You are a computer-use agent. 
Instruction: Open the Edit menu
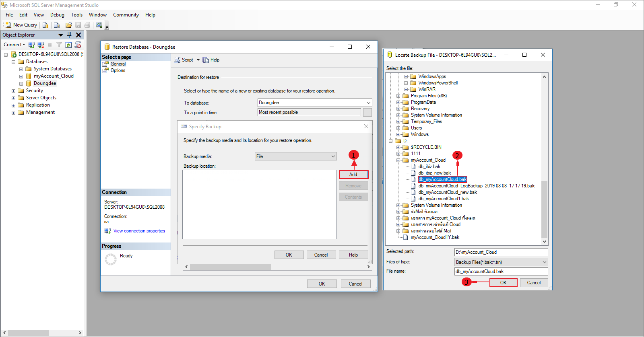23,15
